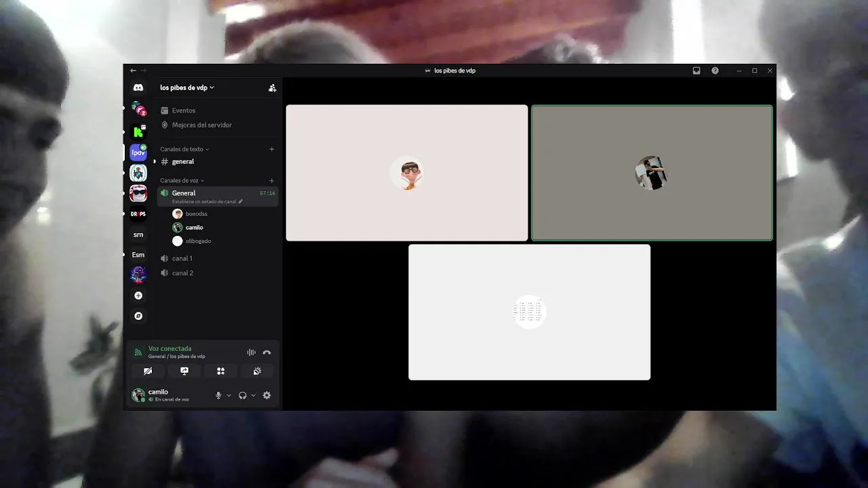Click the 57:16 call timer
868x488 pixels.
pos(267,193)
